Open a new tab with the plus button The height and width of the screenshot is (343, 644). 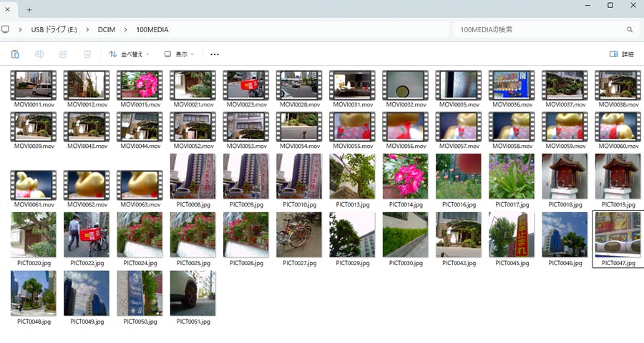pyautogui.click(x=29, y=10)
